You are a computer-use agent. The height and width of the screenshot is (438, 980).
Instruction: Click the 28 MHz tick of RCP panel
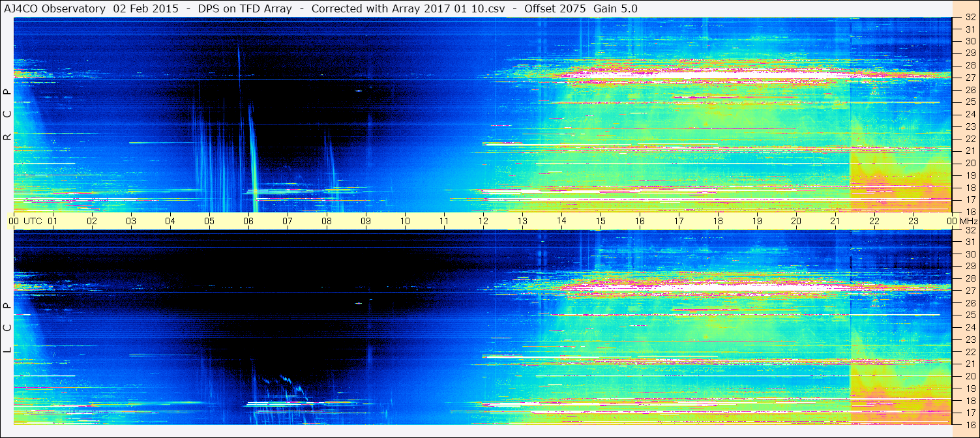pyautogui.click(x=970, y=65)
